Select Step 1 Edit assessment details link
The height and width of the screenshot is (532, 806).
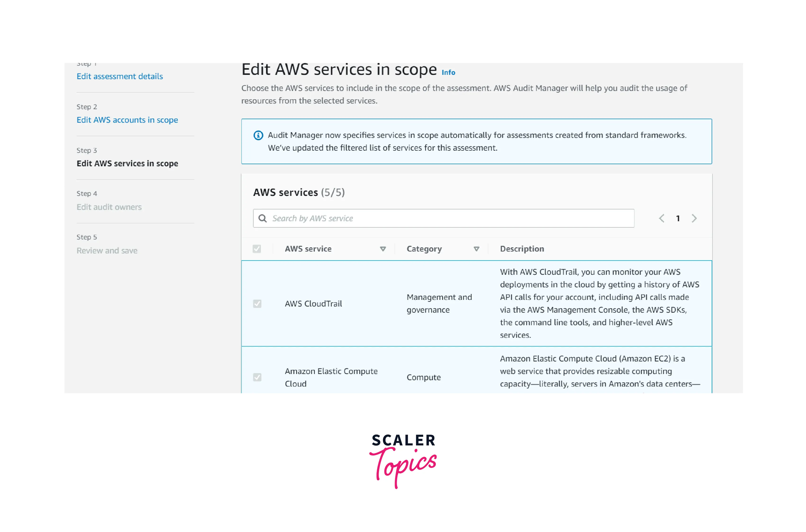pyautogui.click(x=119, y=76)
